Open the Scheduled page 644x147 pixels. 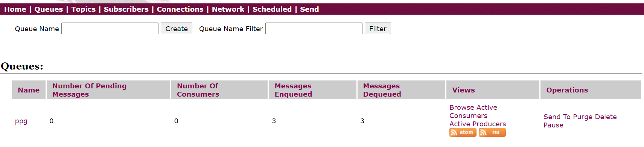click(272, 9)
